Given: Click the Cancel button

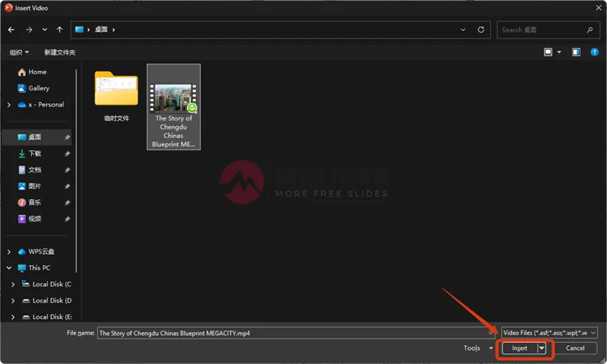Looking at the screenshot, I should click(575, 348).
